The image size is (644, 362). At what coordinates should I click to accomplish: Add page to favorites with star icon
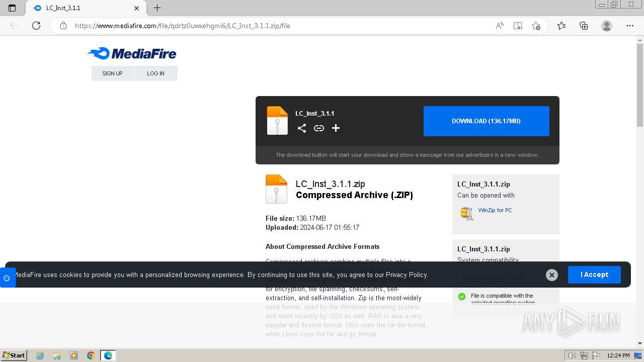536,26
